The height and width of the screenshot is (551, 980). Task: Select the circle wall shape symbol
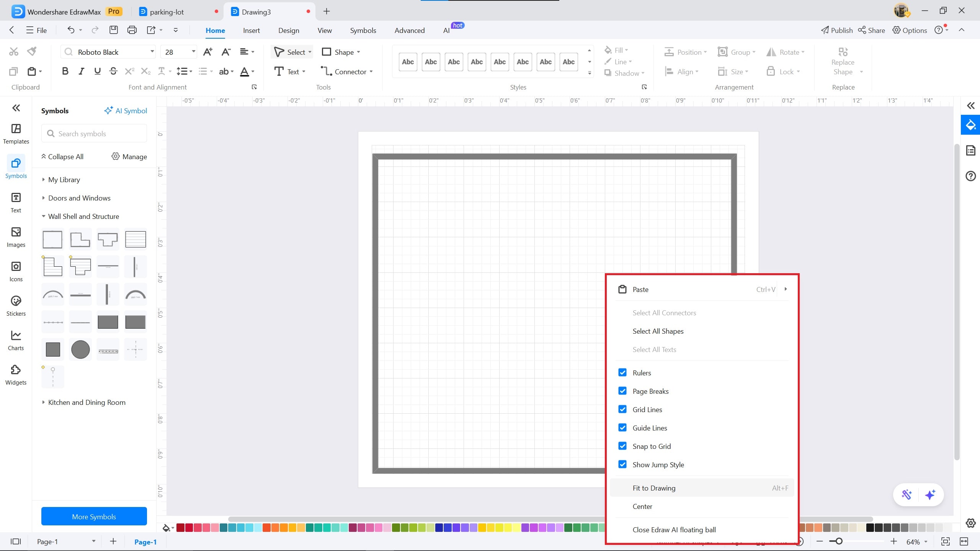pyautogui.click(x=80, y=349)
